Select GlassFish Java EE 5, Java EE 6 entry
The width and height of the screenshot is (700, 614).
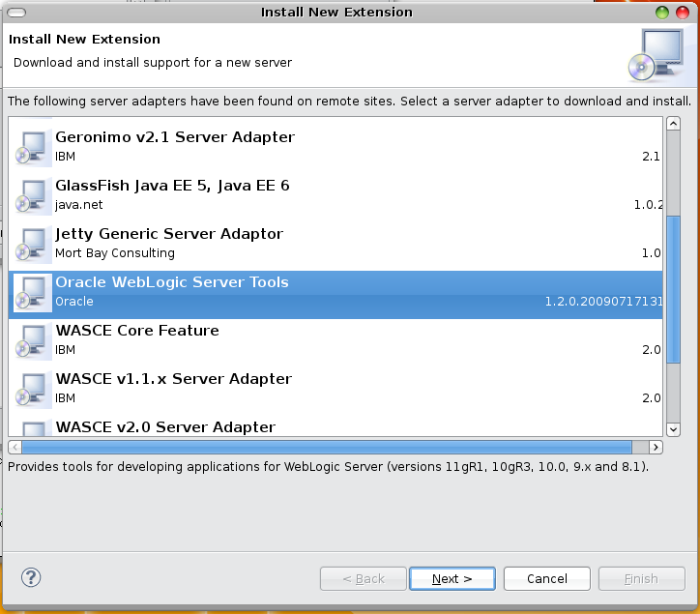pyautogui.click(x=335, y=194)
